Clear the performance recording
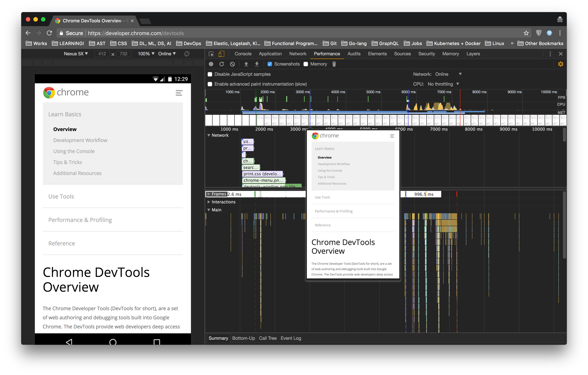The image size is (588, 375). pos(232,64)
